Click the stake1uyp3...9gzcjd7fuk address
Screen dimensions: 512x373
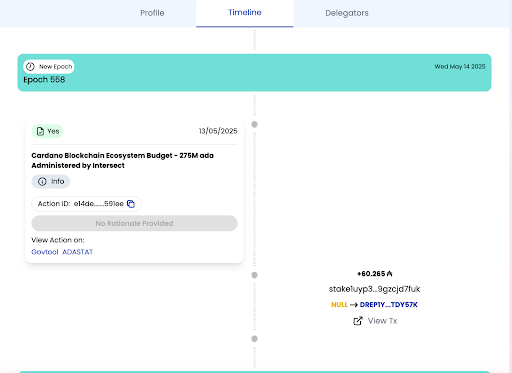point(374,289)
